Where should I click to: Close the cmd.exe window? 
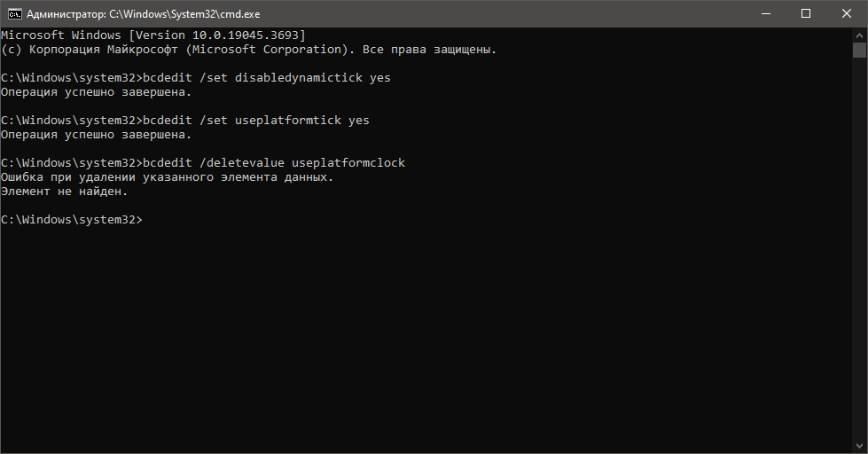(x=847, y=14)
